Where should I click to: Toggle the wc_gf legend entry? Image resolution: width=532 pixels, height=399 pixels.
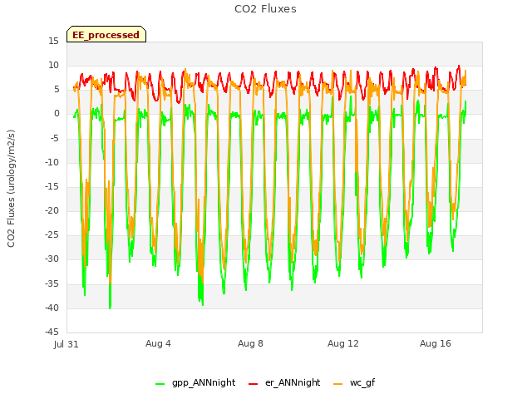point(354,382)
